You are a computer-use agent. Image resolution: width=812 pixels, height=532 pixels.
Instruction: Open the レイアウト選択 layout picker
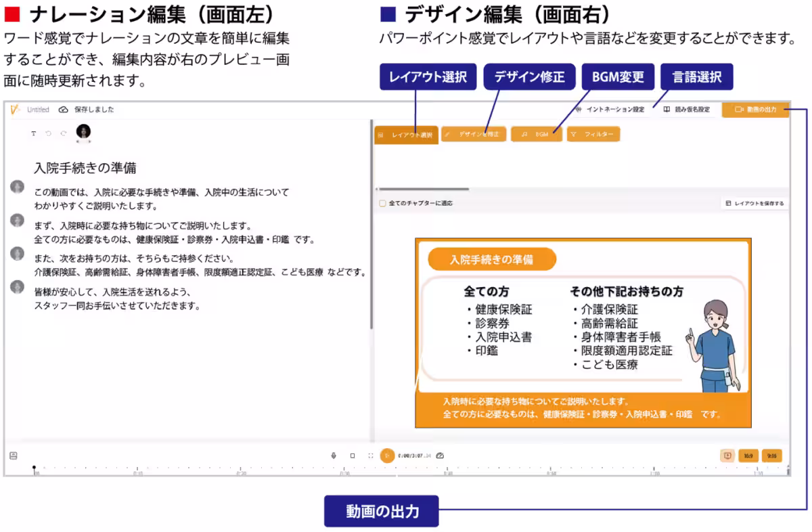coord(406,134)
